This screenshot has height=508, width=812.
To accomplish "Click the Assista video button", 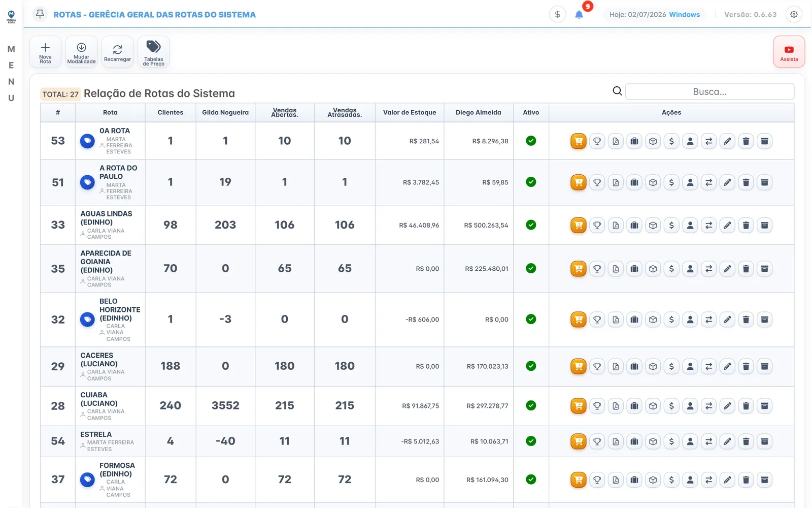I will click(x=789, y=52).
